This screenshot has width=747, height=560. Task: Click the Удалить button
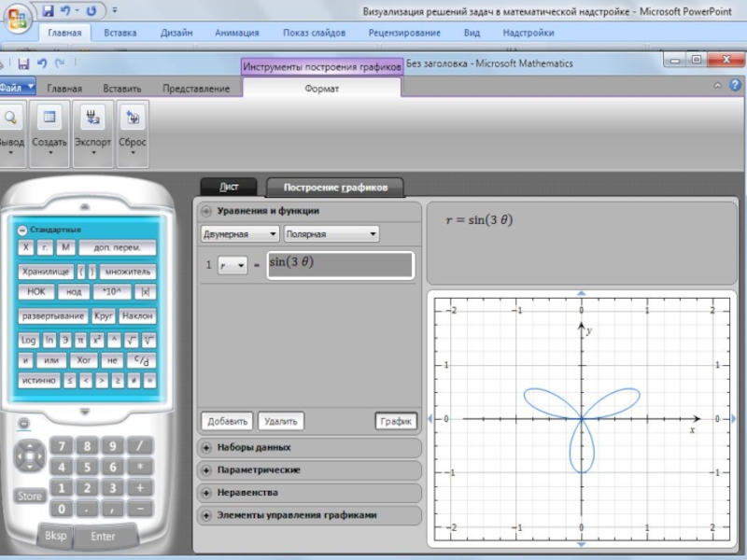pos(281,421)
